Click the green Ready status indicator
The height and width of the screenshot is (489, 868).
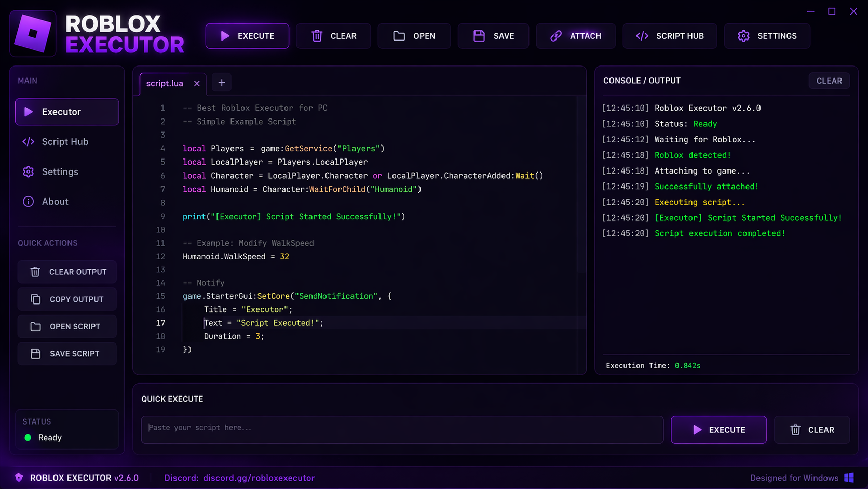(x=28, y=438)
